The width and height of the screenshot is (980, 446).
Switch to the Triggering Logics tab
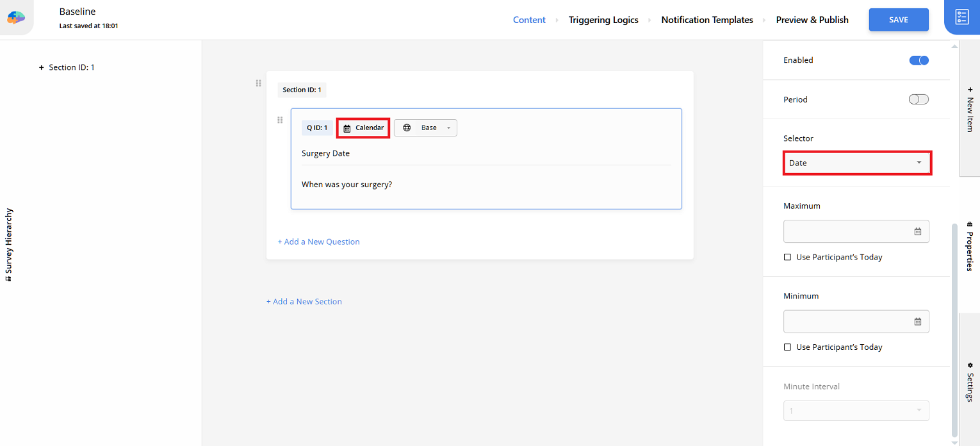[603, 19]
